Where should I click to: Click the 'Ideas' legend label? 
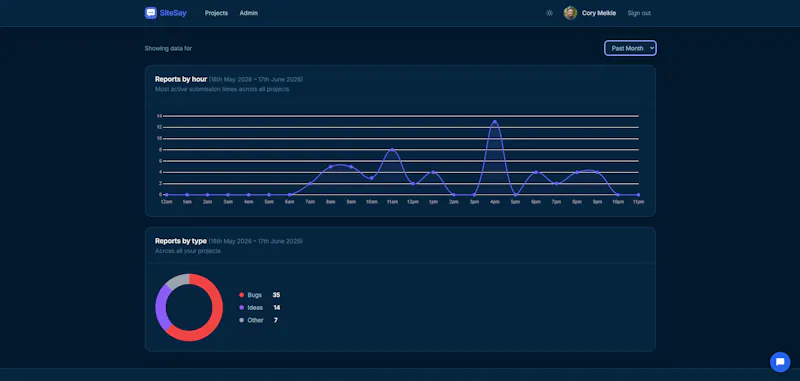click(255, 308)
